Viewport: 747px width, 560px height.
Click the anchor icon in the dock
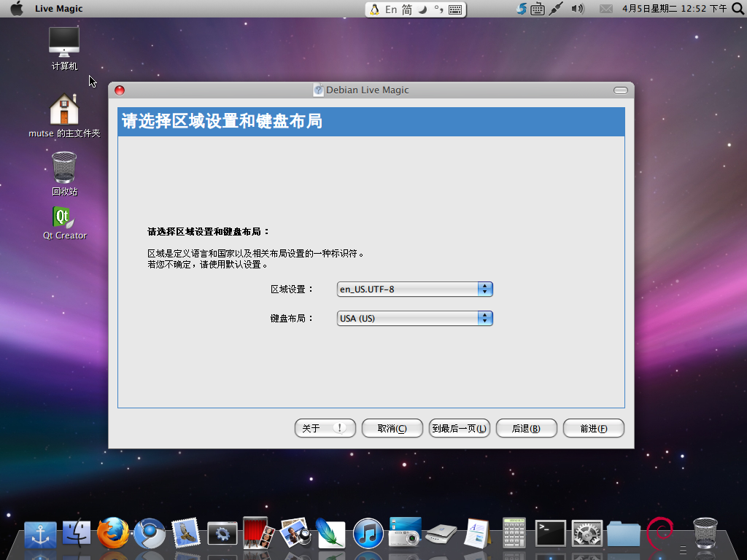pyautogui.click(x=41, y=534)
